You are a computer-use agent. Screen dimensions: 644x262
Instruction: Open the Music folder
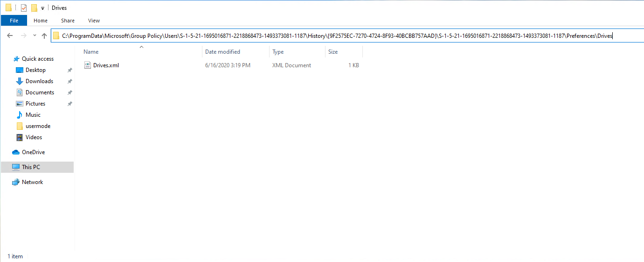click(x=33, y=115)
